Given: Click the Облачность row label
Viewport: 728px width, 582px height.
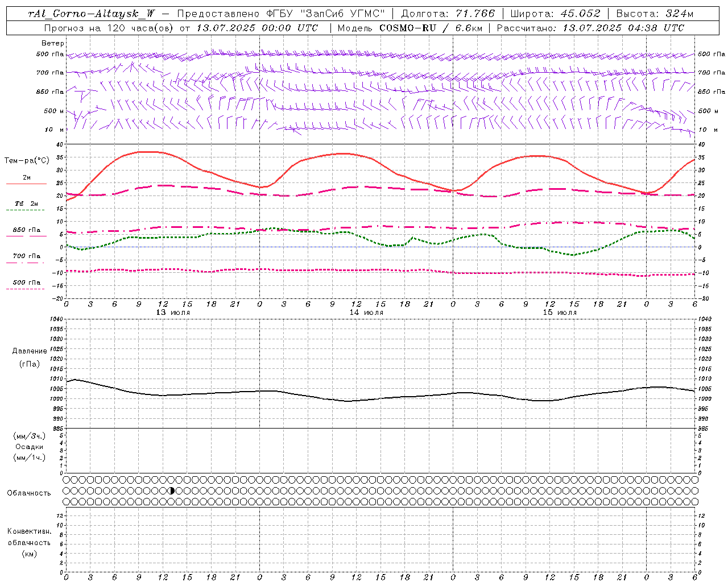Looking at the screenshot, I should tap(29, 493).
